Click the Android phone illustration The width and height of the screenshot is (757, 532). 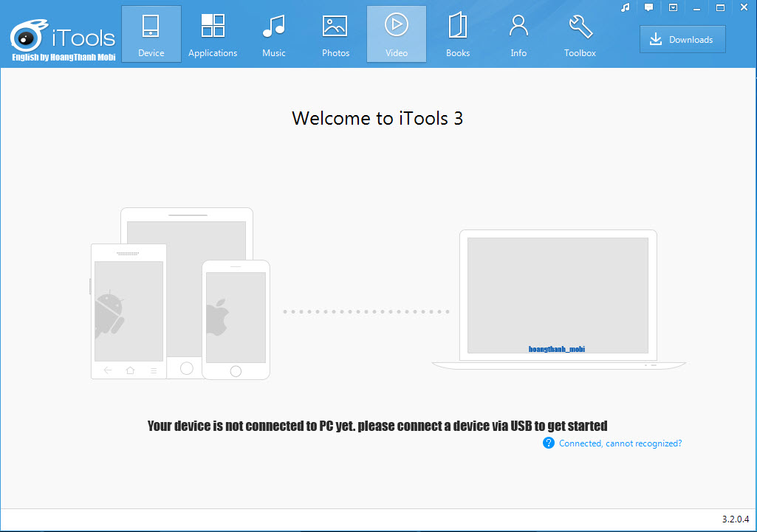point(129,311)
